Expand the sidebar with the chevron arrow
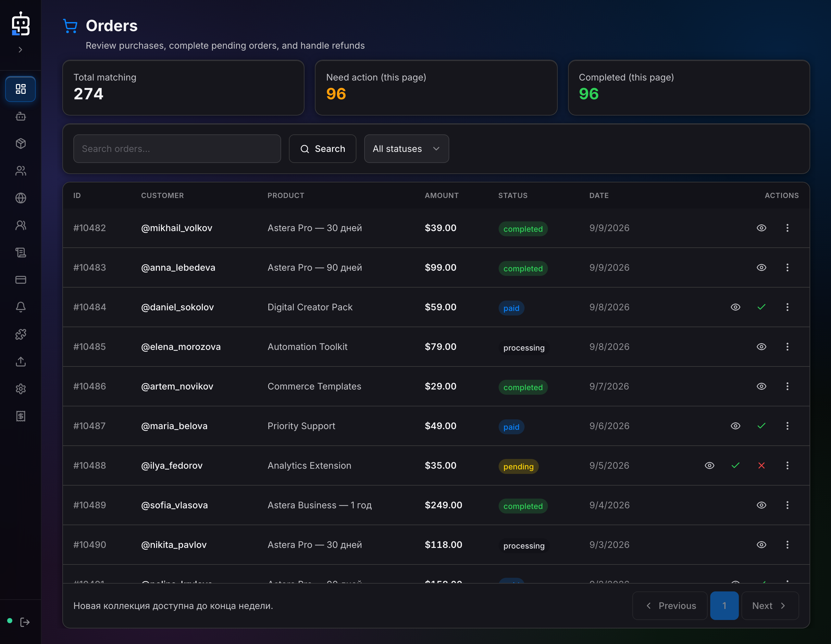This screenshot has width=831, height=644. (x=20, y=50)
